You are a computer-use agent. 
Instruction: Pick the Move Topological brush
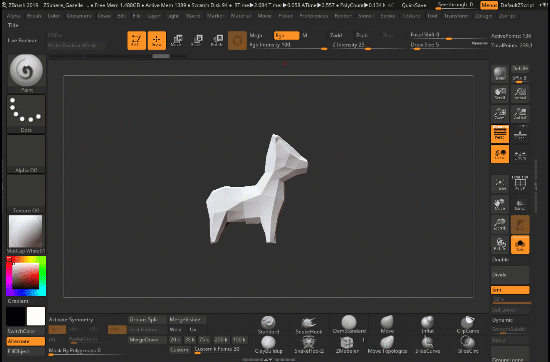387,344
